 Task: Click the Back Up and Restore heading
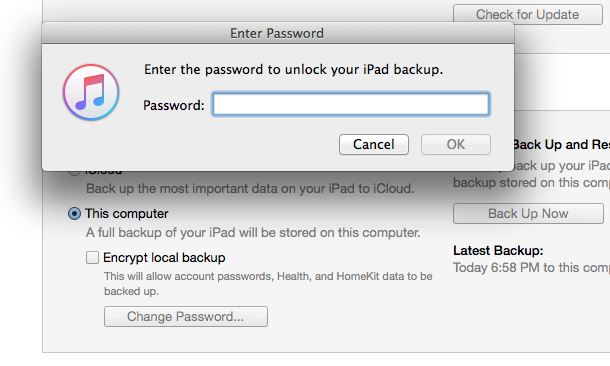coord(562,145)
